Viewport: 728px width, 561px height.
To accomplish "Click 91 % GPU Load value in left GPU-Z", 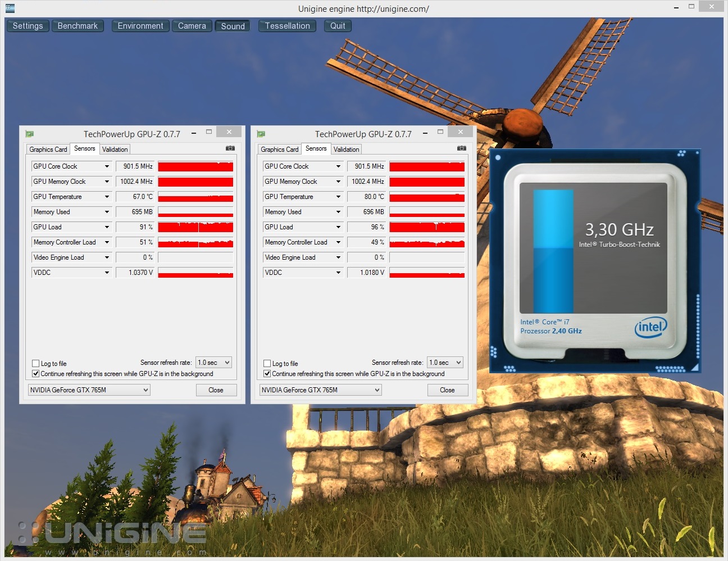I will (x=135, y=227).
